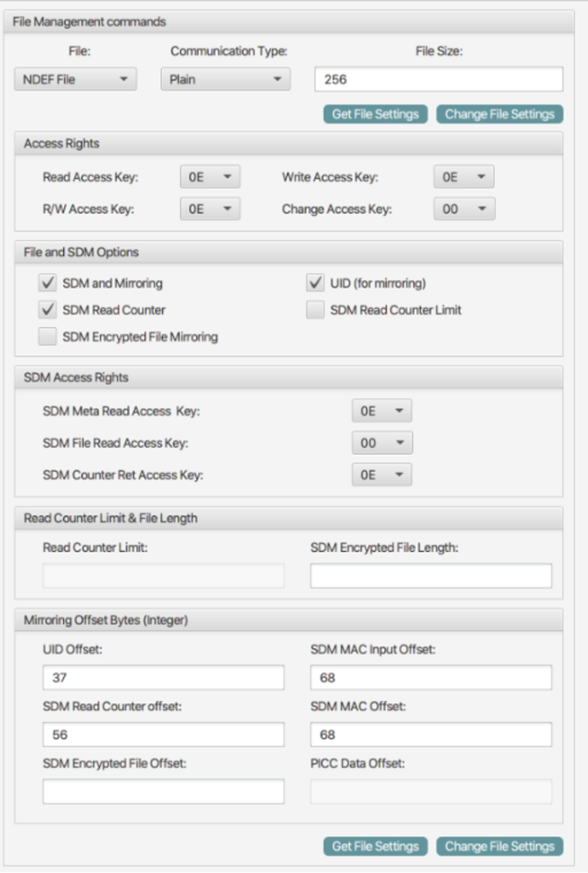Disable the SDM Read Counter checkbox
The image size is (588, 873).
pos(49,310)
